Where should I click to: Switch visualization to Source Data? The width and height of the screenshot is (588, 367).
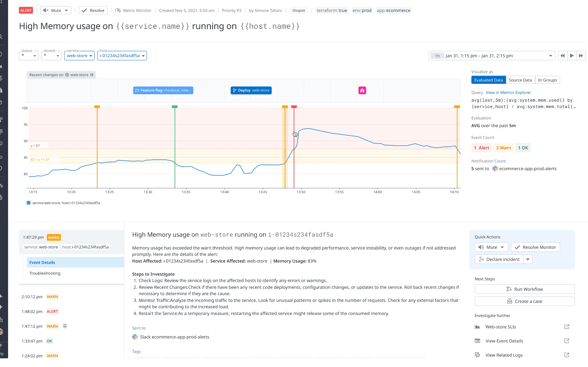pyautogui.click(x=520, y=80)
